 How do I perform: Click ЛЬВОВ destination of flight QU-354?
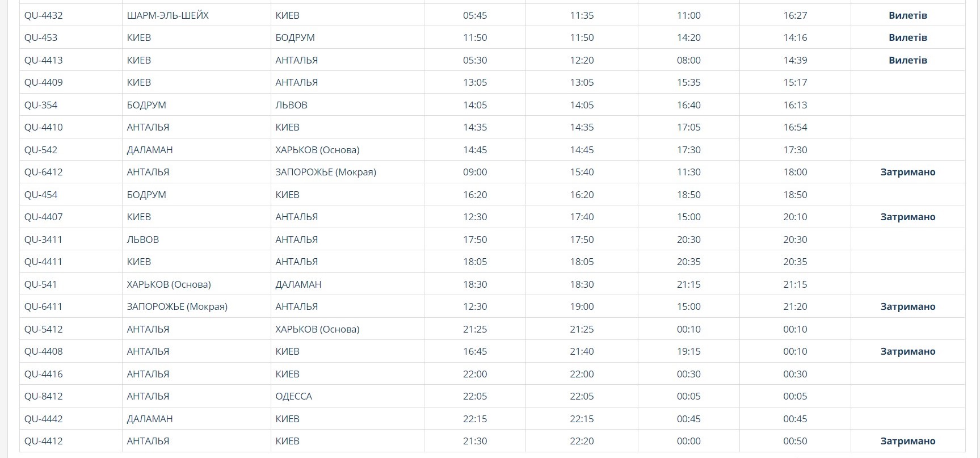coord(291,105)
